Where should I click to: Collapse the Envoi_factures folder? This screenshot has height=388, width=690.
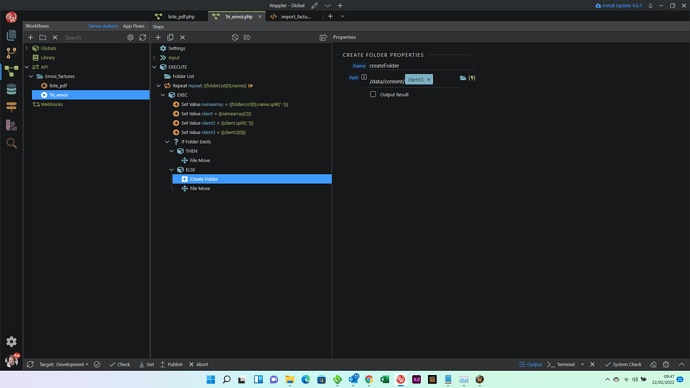pyautogui.click(x=31, y=76)
